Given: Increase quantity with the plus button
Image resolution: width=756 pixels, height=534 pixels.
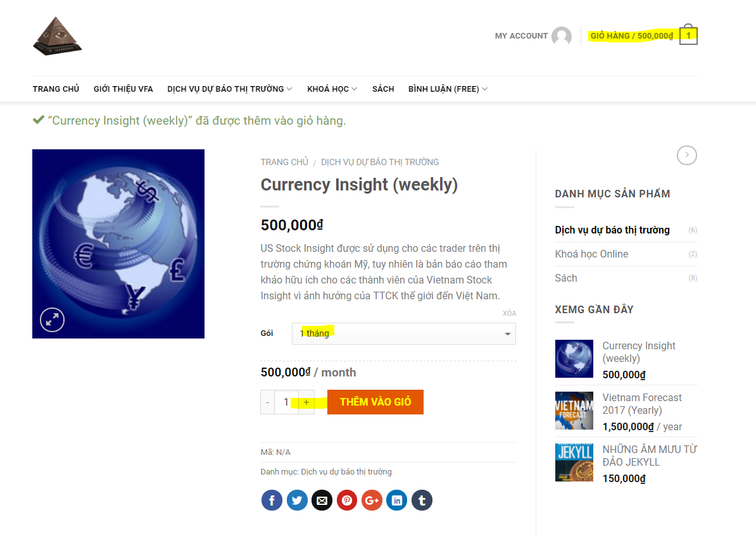Looking at the screenshot, I should click(x=306, y=402).
